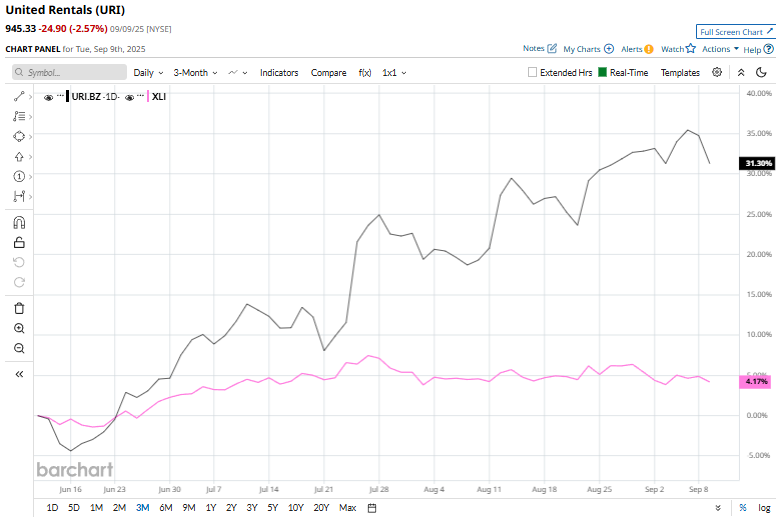776x522 pixels.
Task: Open Alerts warning icon
Action: click(x=649, y=49)
